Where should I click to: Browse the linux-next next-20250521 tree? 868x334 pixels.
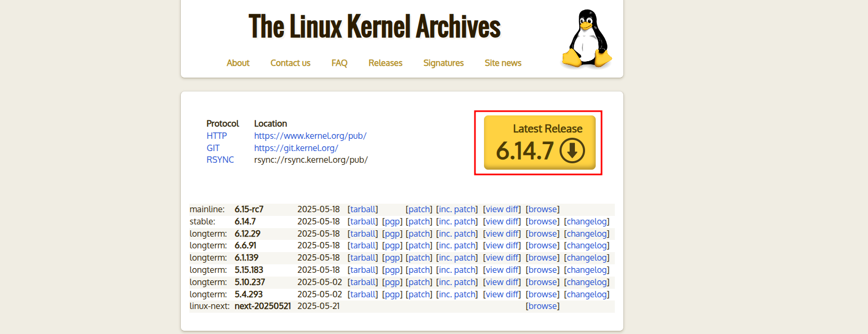tap(542, 306)
